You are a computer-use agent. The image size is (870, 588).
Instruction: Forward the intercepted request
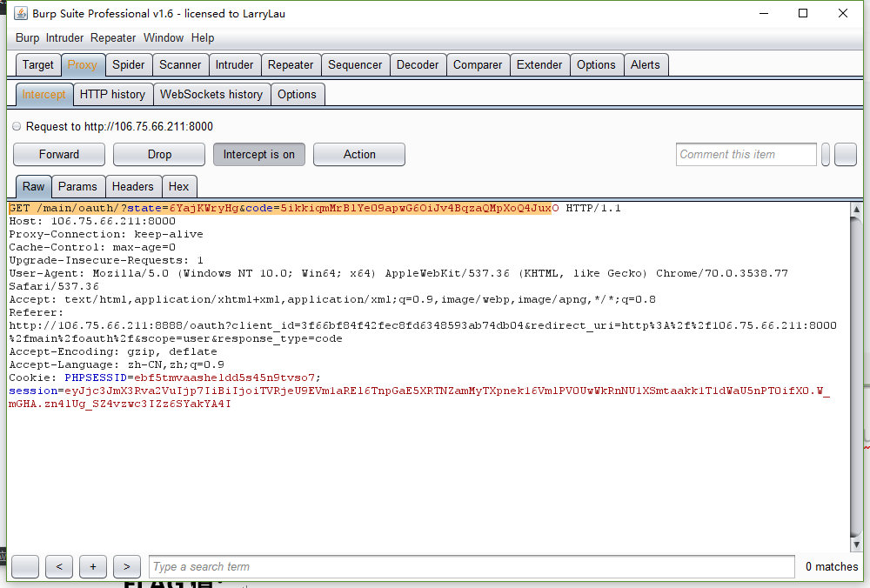pos(59,154)
